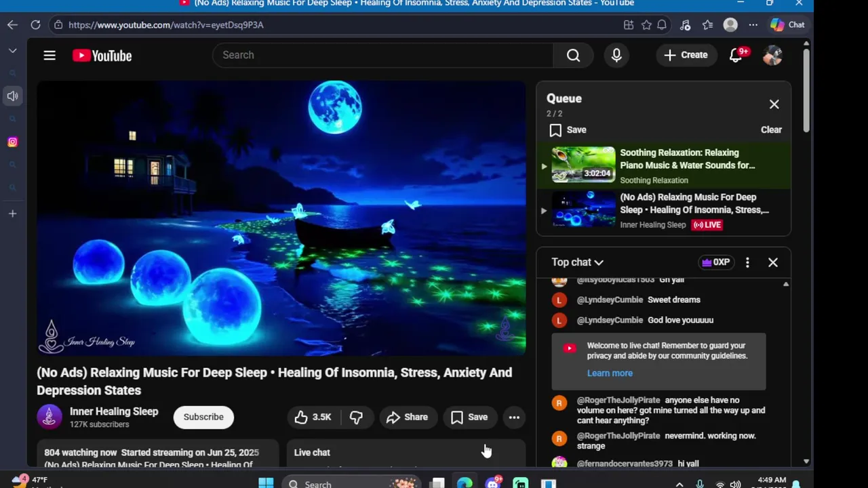Image resolution: width=868 pixels, height=488 pixels.
Task: Open browser profile icon
Action: pyautogui.click(x=730, y=24)
